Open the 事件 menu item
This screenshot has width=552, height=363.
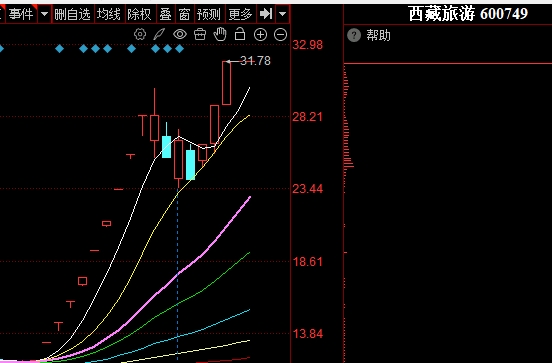point(21,14)
